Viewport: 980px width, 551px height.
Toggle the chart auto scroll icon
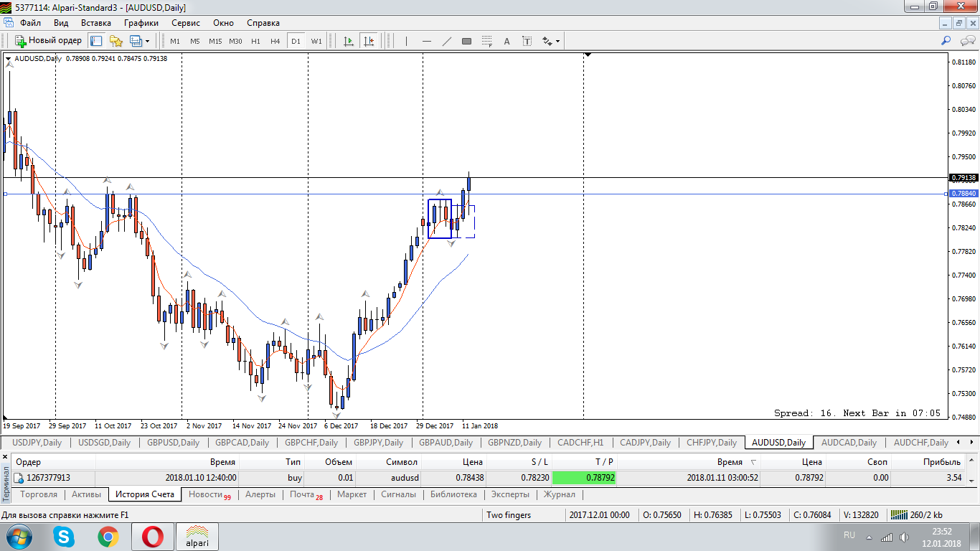point(349,41)
